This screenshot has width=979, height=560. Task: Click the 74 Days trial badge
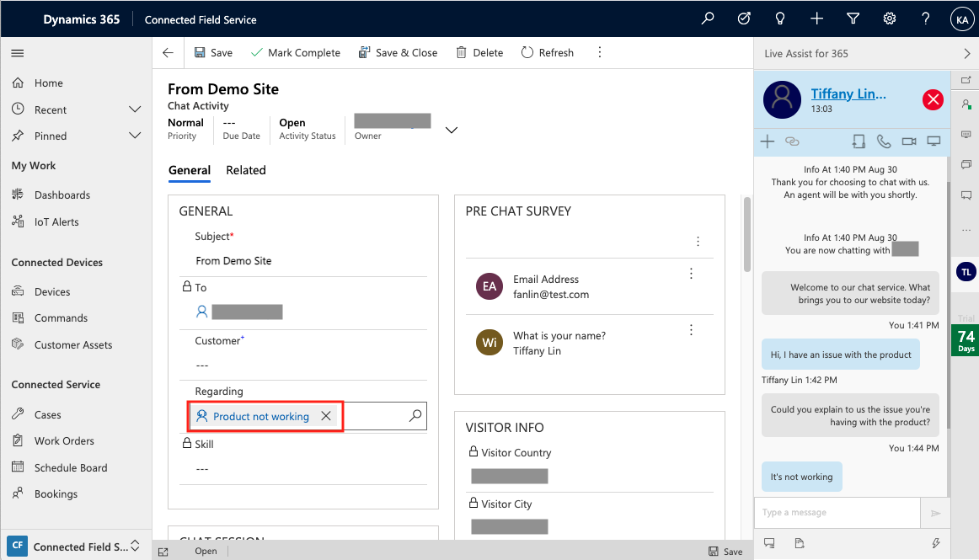coord(966,340)
